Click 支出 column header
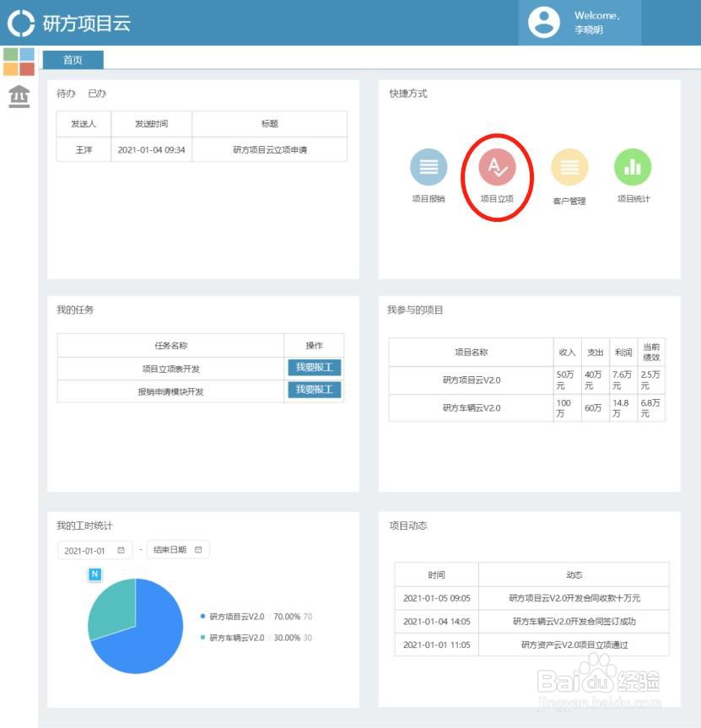 pos(596,353)
